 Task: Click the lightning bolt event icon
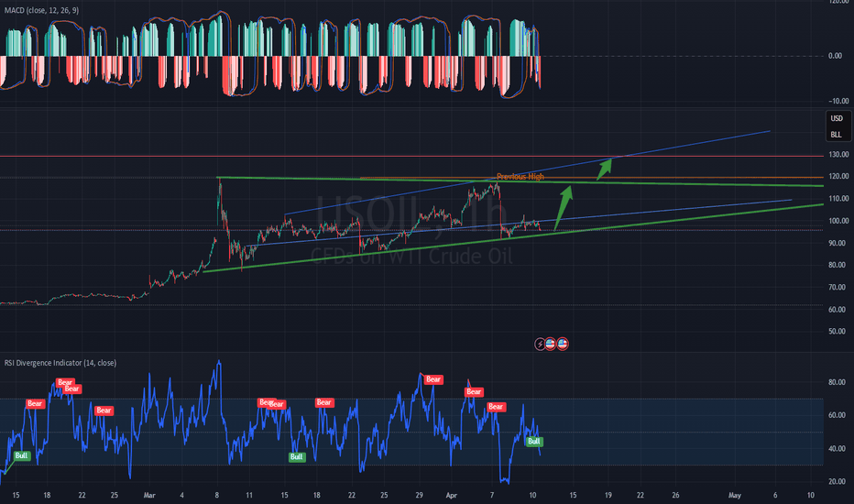(x=541, y=343)
